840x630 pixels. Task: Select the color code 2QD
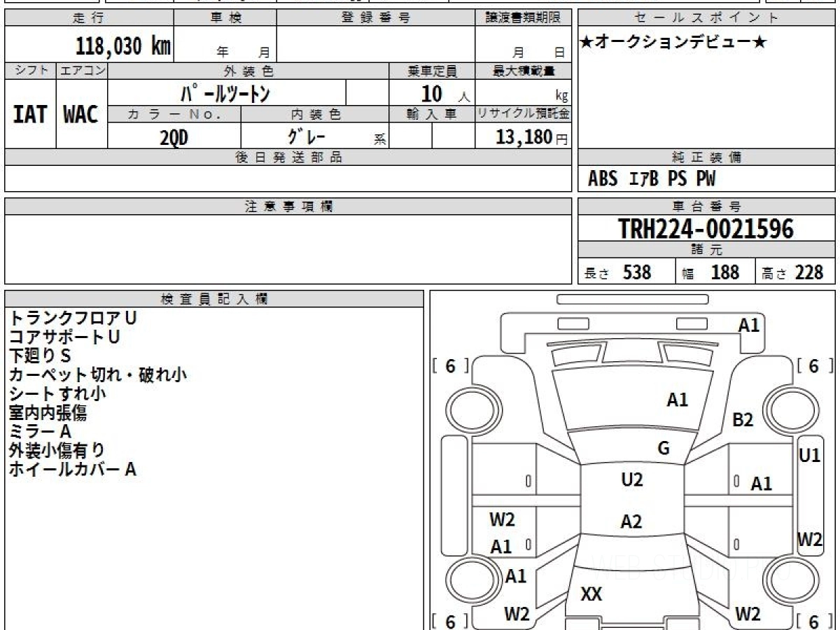pyautogui.click(x=174, y=137)
